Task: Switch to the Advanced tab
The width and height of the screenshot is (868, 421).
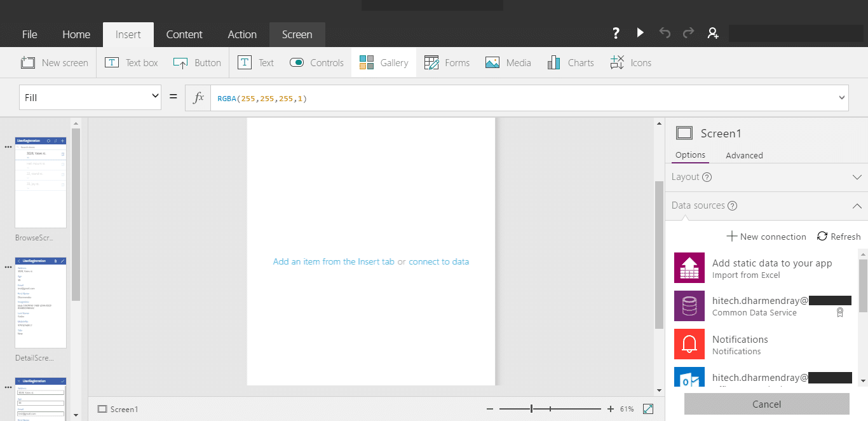Action: pyautogui.click(x=744, y=155)
